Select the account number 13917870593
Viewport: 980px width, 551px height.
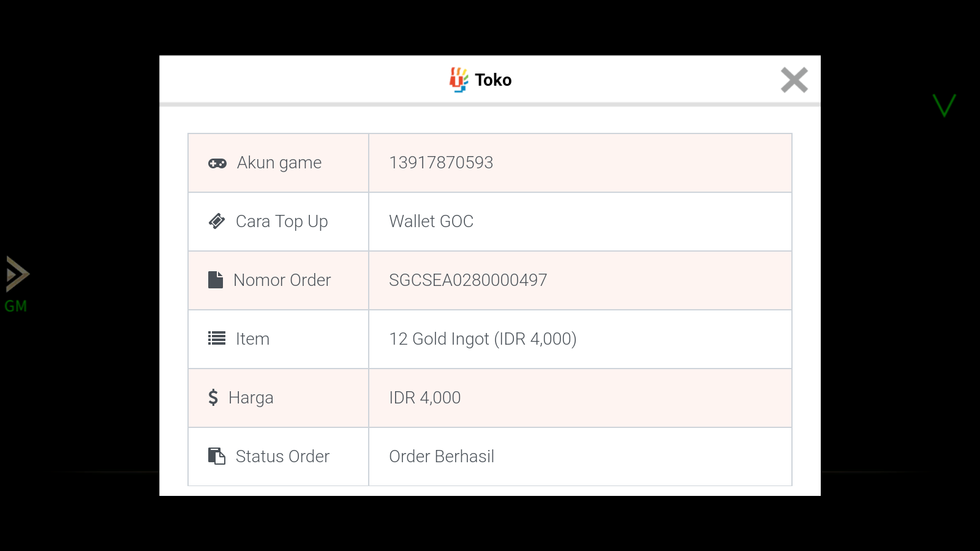pyautogui.click(x=441, y=163)
